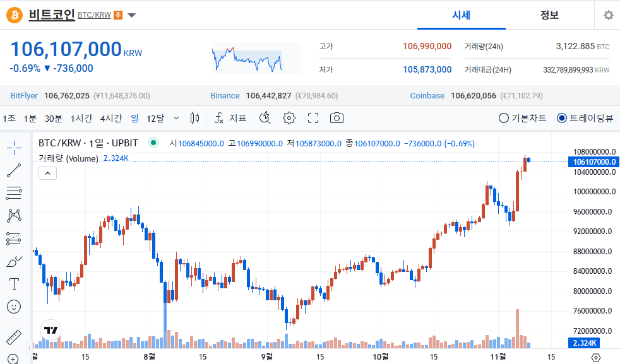This screenshot has height=364, width=620.
Task: Select the text annotation tool
Action: click(x=15, y=284)
